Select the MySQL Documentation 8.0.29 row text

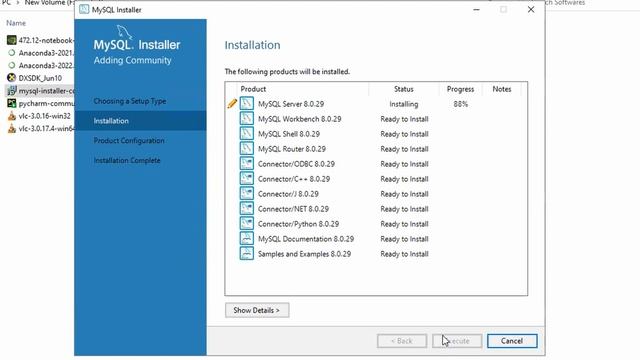306,239
